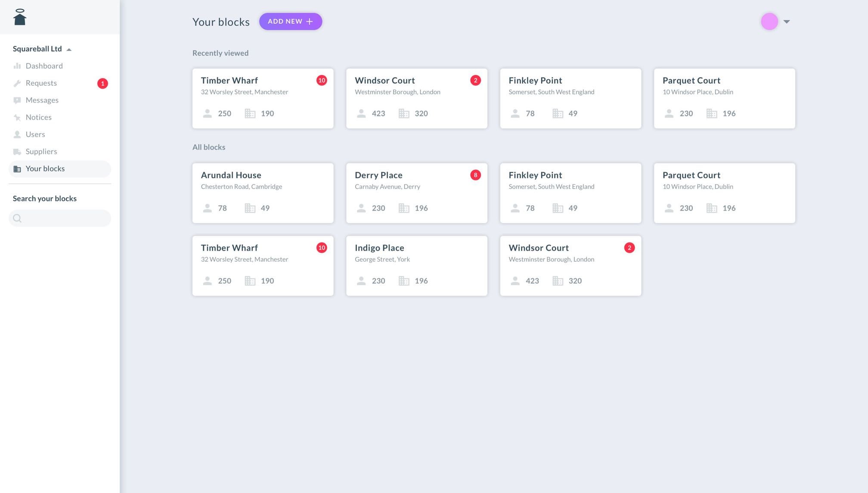Click the red Requests notification badge

[x=102, y=84]
